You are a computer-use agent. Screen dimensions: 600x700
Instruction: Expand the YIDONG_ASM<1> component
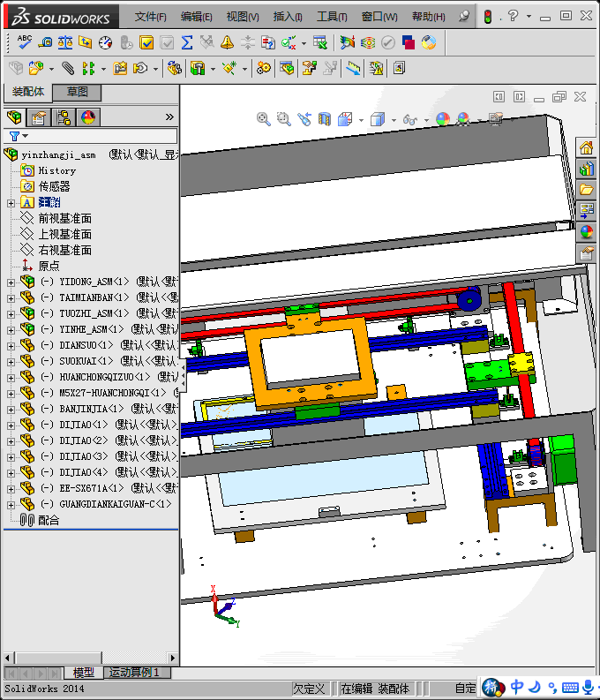click(x=11, y=282)
